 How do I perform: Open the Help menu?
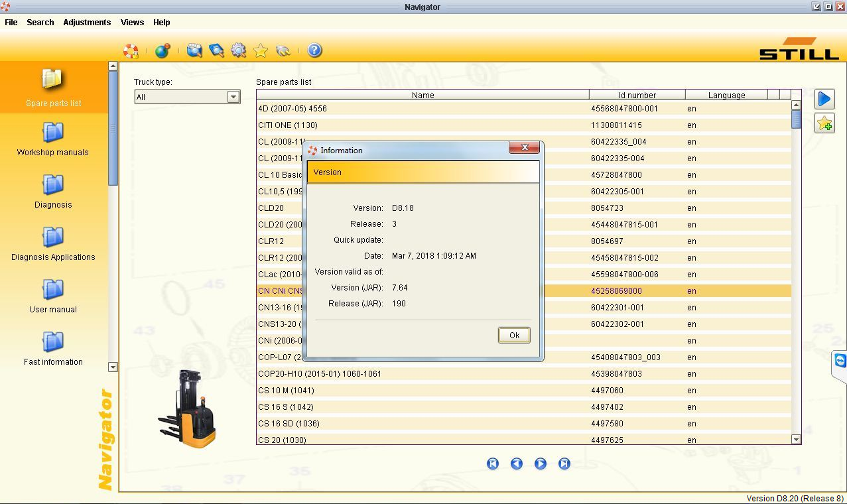coord(162,22)
